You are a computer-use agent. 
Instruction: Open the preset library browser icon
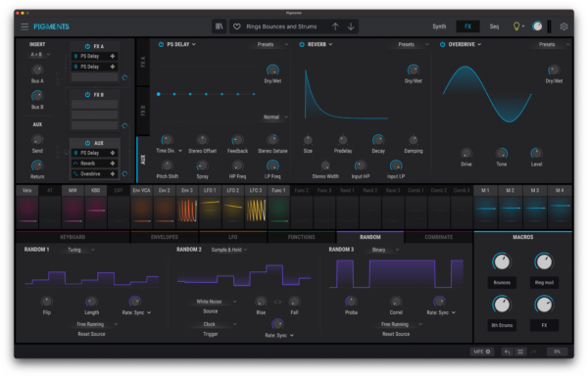tap(219, 26)
